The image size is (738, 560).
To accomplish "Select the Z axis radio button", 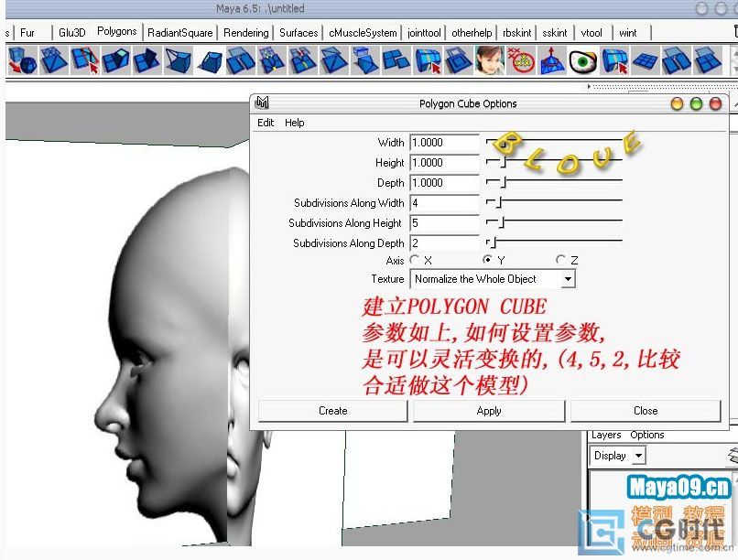I will 560,260.
